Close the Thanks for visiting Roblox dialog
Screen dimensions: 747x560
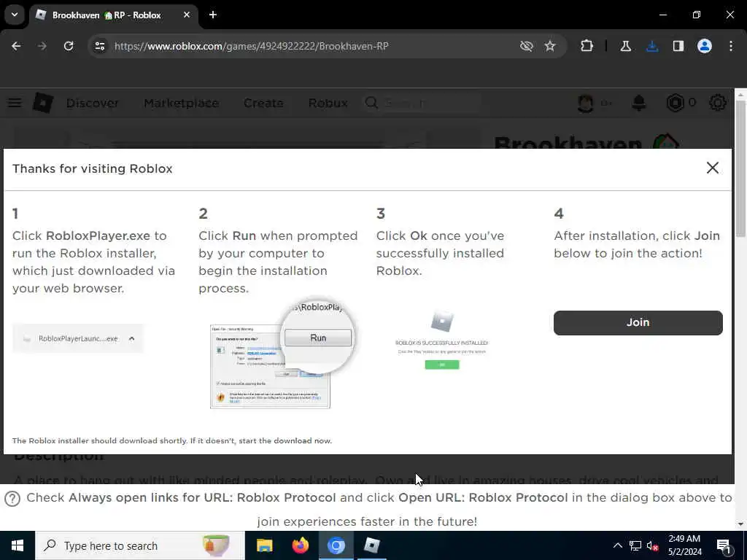point(712,168)
